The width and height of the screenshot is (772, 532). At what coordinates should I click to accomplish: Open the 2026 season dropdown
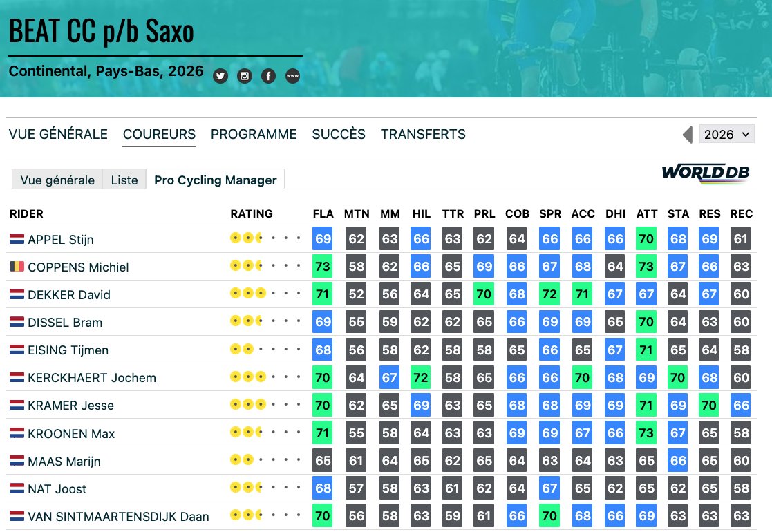[726, 134]
